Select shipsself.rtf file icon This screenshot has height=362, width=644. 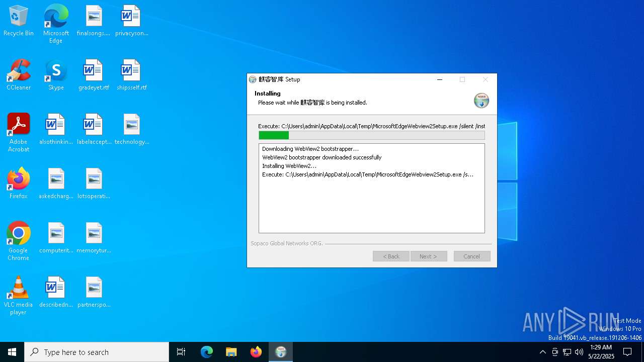131,75
